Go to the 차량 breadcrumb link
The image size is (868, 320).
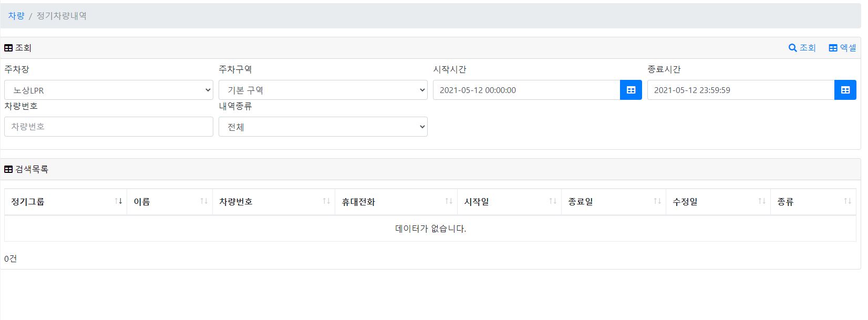tap(16, 16)
